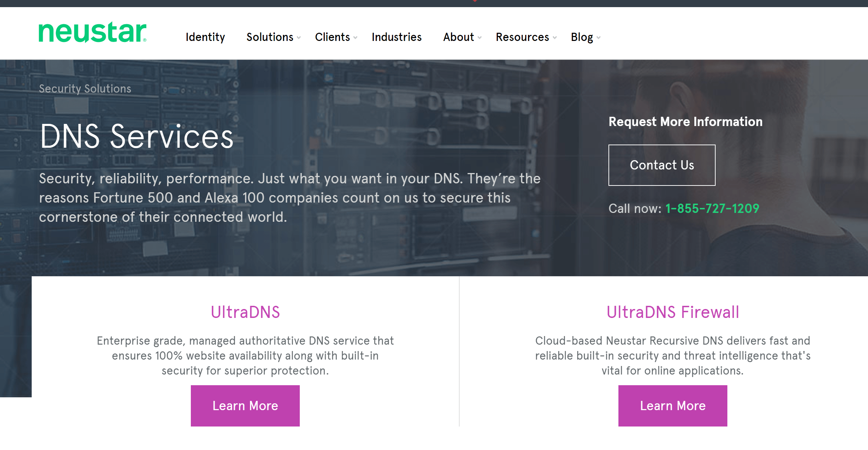Click the Security Solutions breadcrumb link
The width and height of the screenshot is (868, 450).
pyautogui.click(x=85, y=89)
